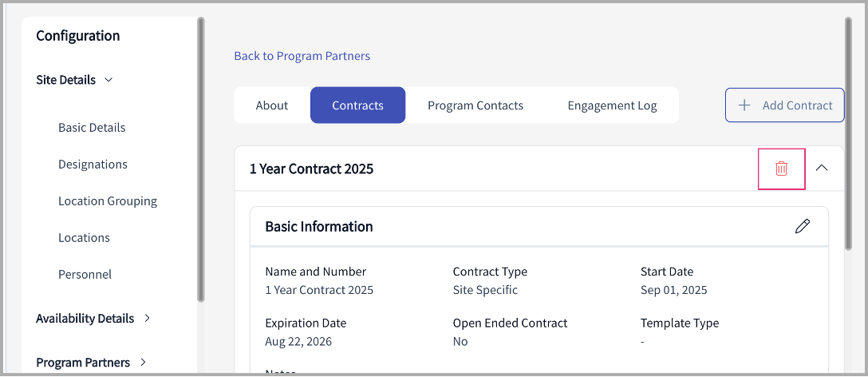Open Basic Details in sidebar
Image resolution: width=868 pixels, height=377 pixels.
92,128
